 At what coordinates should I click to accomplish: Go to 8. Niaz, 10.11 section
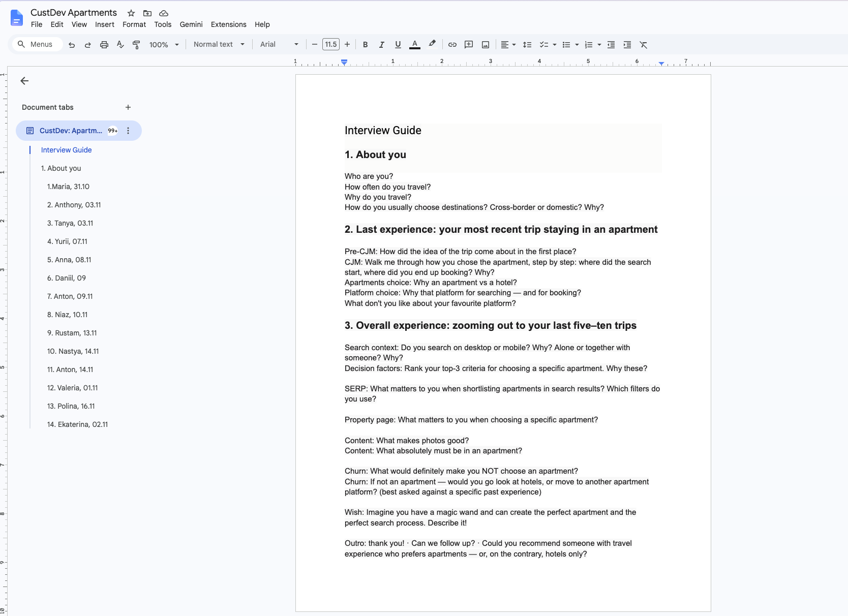68,315
